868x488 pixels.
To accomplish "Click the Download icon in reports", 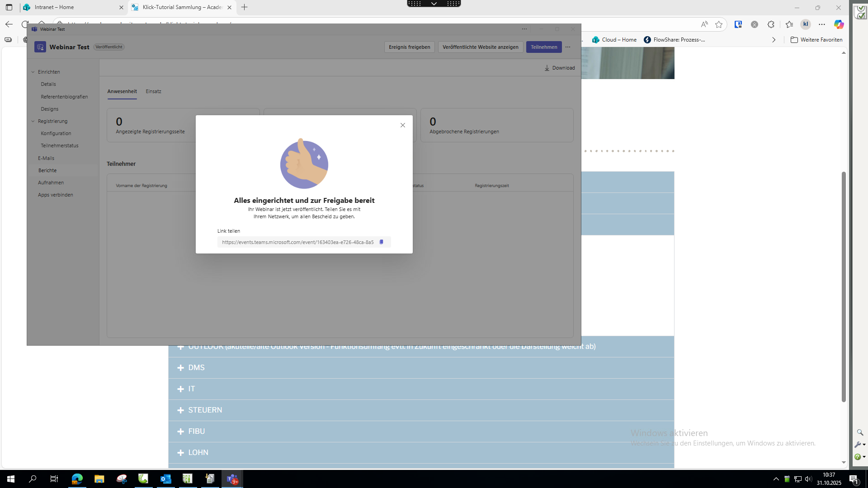I will [547, 68].
